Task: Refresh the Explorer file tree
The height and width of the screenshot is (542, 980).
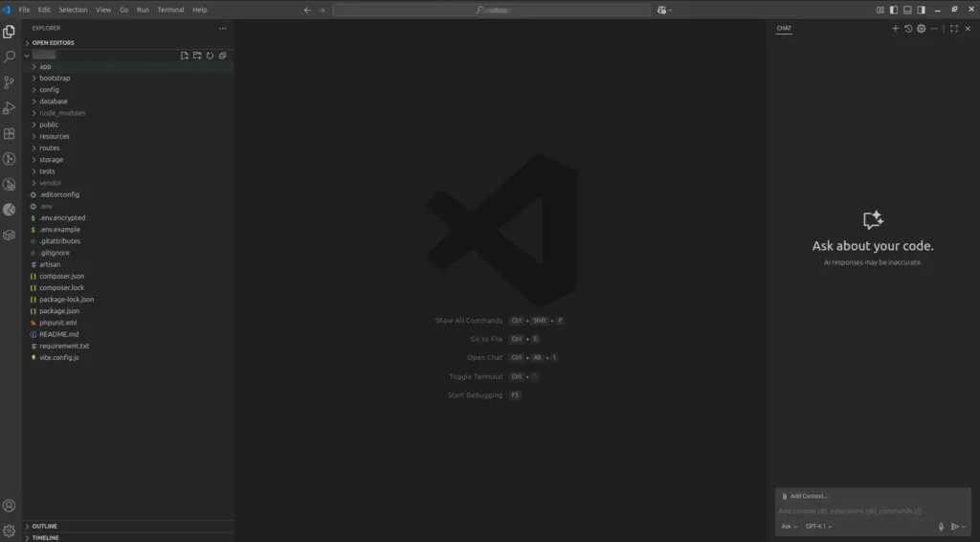Action: click(x=210, y=56)
